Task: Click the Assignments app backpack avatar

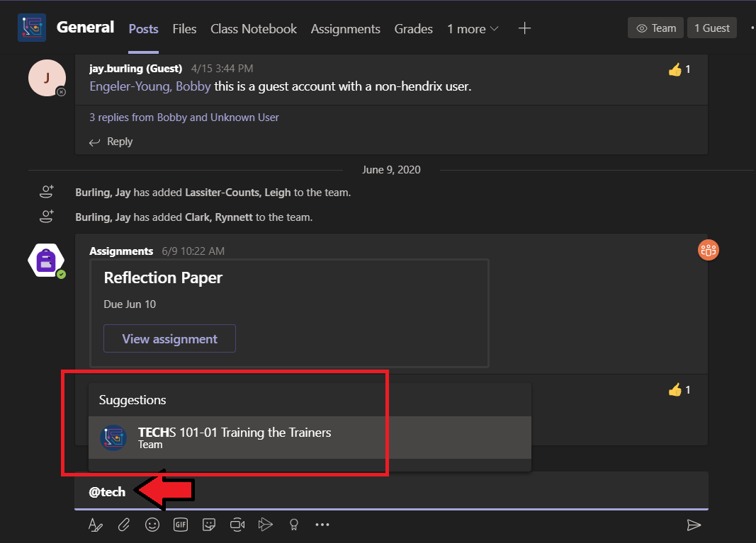Action: 46,261
